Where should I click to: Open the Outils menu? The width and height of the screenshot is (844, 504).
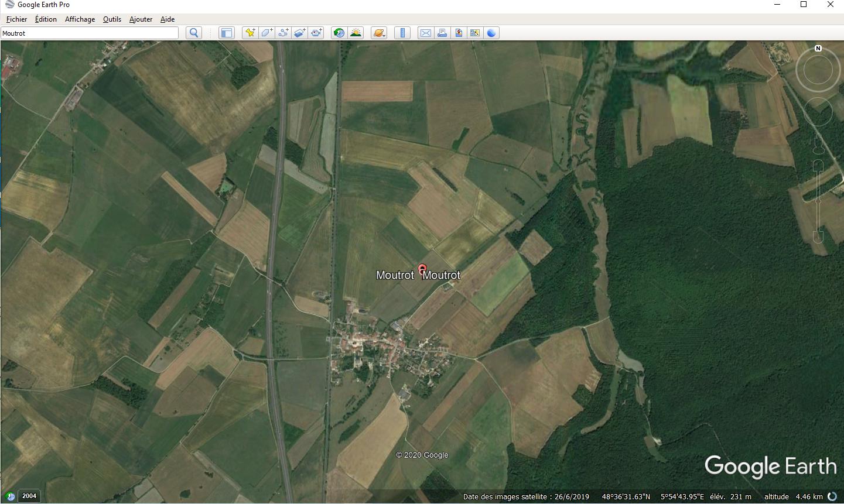[112, 19]
